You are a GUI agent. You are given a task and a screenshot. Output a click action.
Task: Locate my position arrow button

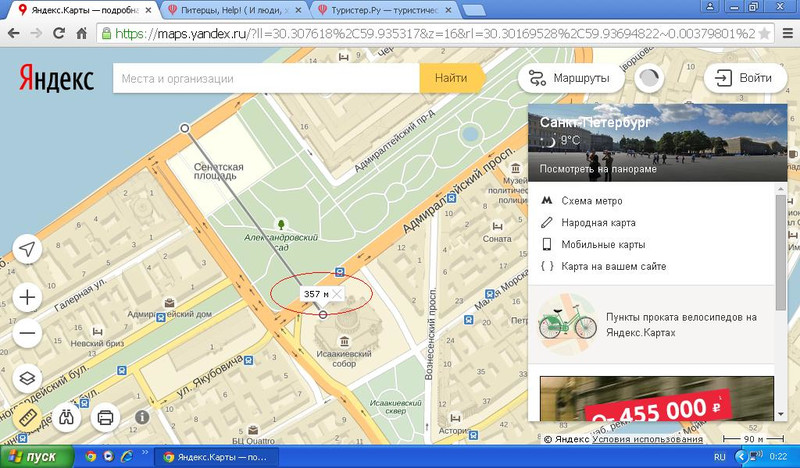point(27,249)
